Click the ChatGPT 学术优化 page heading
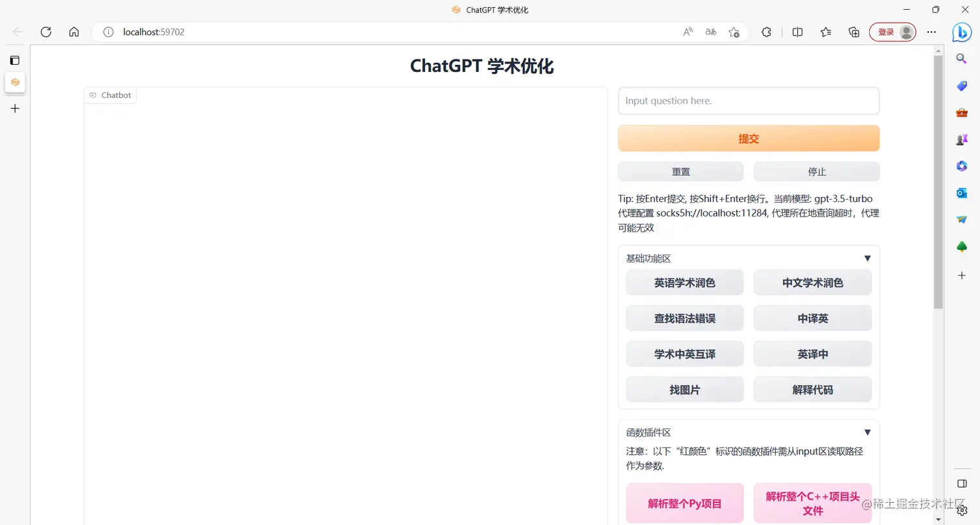The width and height of the screenshot is (980, 525). click(x=482, y=66)
